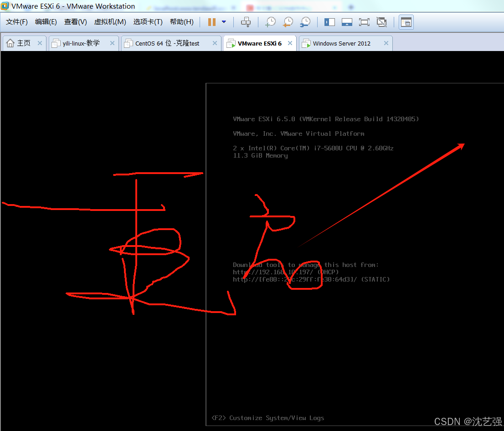Expand the power options dropdown arrow

pyautogui.click(x=224, y=22)
